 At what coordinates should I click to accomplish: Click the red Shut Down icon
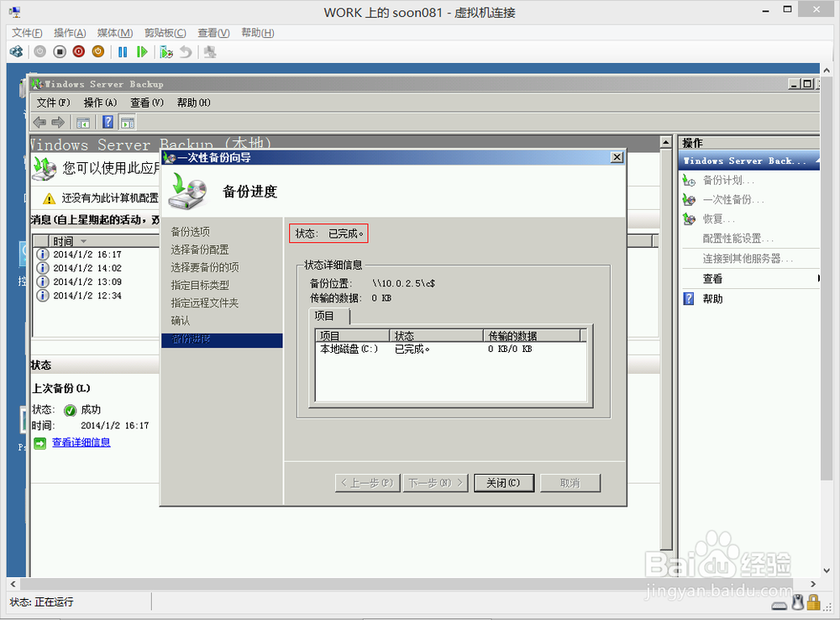point(79,52)
